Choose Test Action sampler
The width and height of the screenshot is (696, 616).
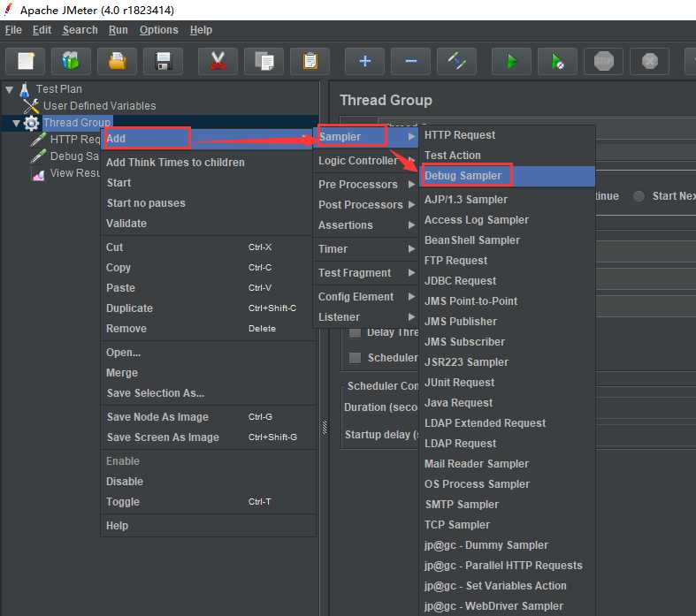point(507,156)
